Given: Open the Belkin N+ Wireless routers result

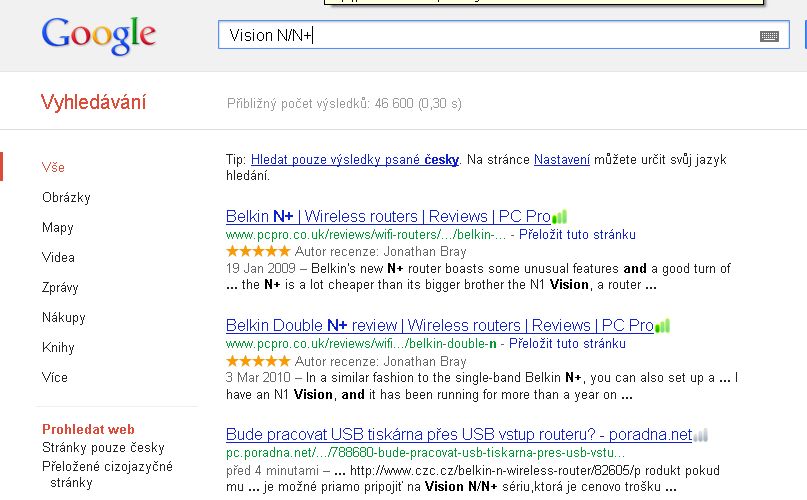Looking at the screenshot, I should 388,216.
